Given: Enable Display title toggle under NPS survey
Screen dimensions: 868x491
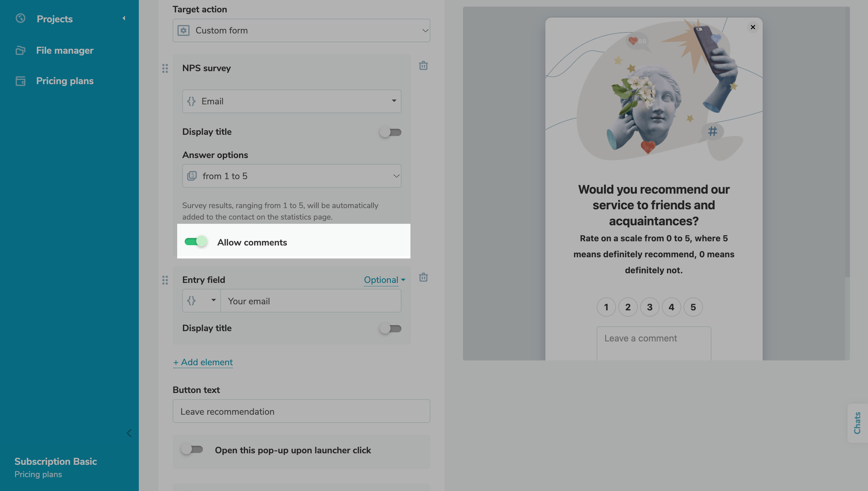Looking at the screenshot, I should [390, 132].
